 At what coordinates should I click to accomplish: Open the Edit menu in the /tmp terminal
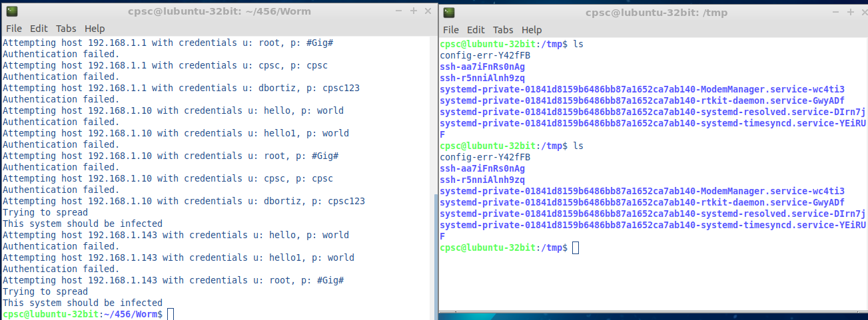[x=476, y=30]
